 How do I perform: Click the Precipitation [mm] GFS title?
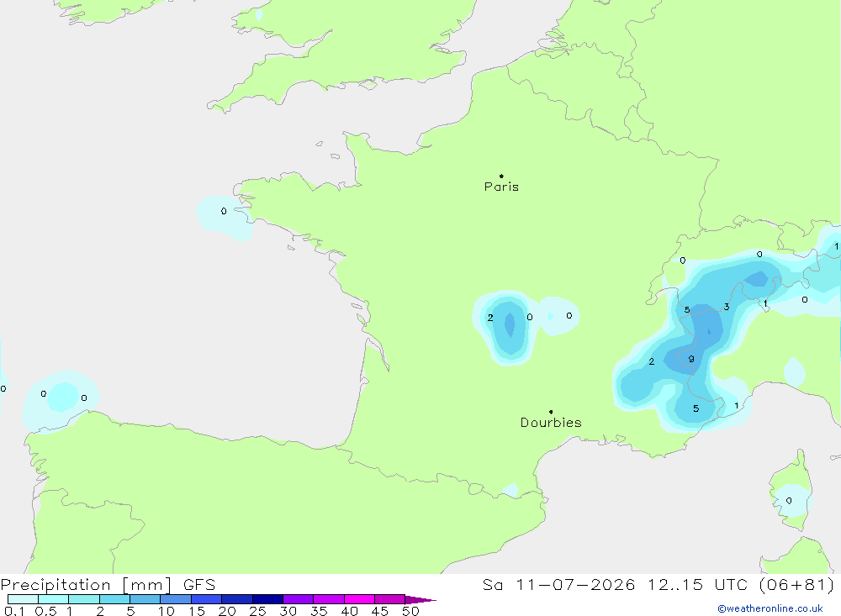(108, 584)
